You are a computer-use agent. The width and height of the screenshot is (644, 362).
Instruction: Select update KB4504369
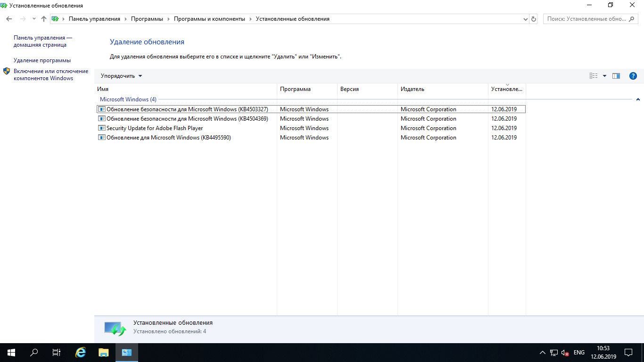(x=311, y=119)
